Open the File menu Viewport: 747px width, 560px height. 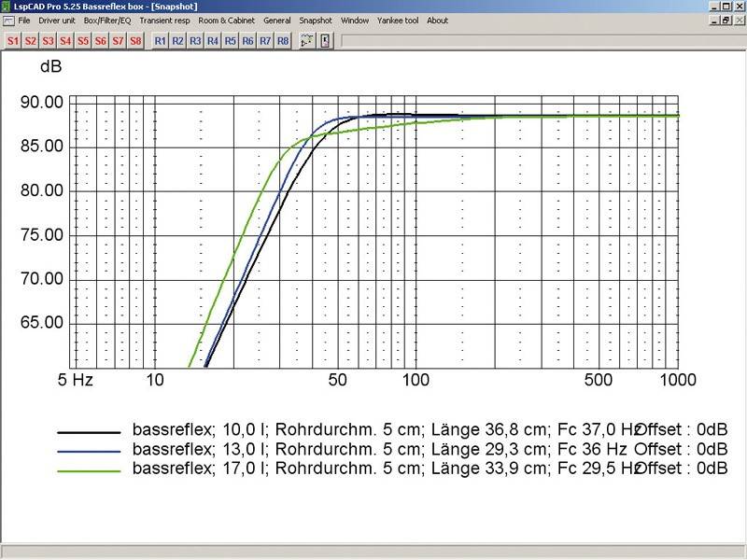pos(24,21)
